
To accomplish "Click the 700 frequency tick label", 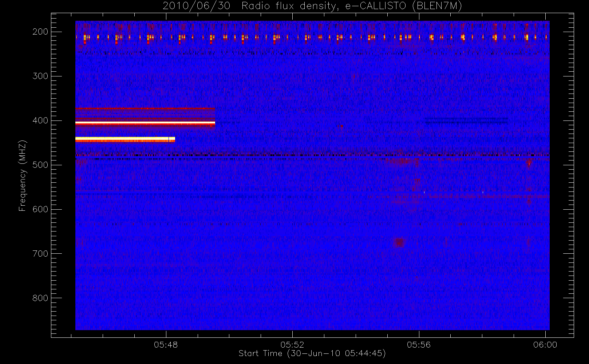I will click(x=40, y=254).
